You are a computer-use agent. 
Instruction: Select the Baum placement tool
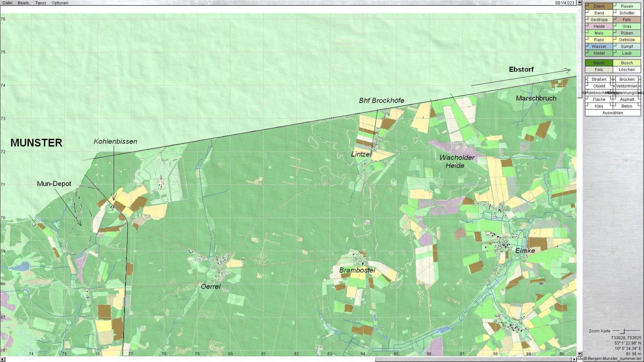point(599,63)
